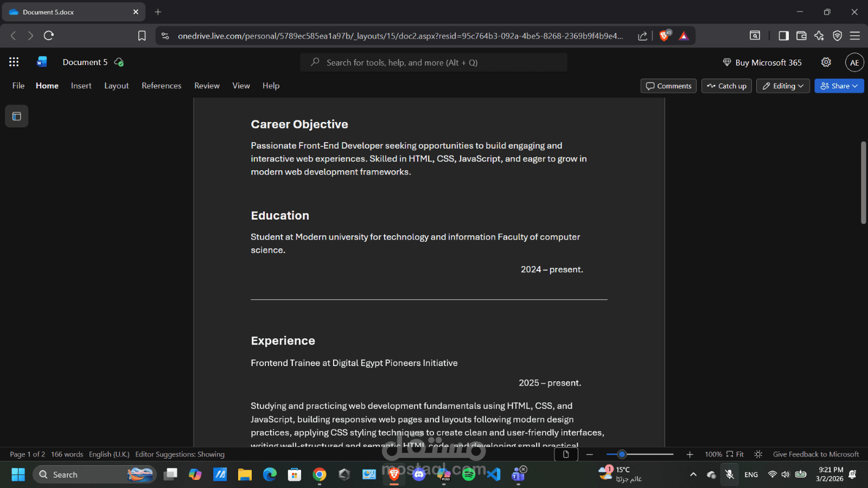Click English (U.K.) language indicator
Screen dimensions: 868x488
point(109,454)
